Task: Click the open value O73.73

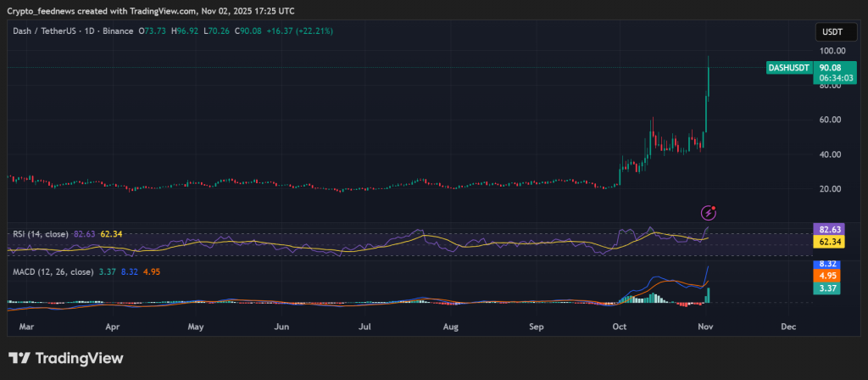Action: tap(153, 31)
